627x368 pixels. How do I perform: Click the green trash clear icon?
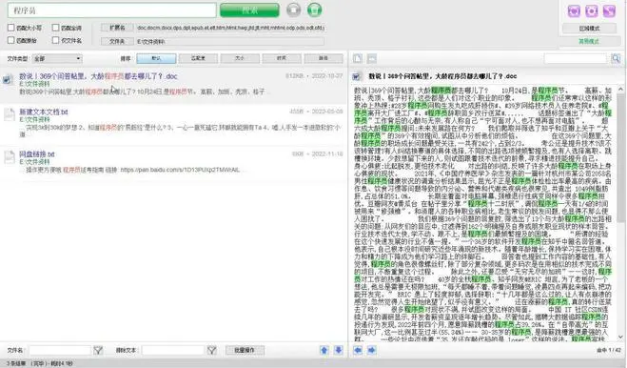[x=314, y=10]
